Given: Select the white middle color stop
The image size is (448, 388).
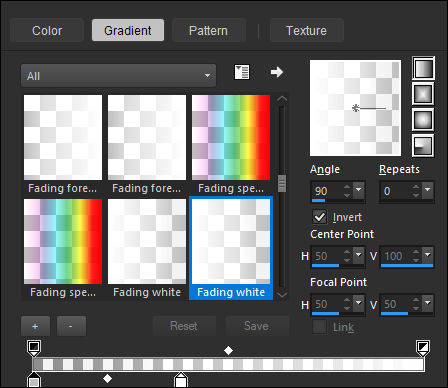Looking at the screenshot, I should (x=181, y=380).
